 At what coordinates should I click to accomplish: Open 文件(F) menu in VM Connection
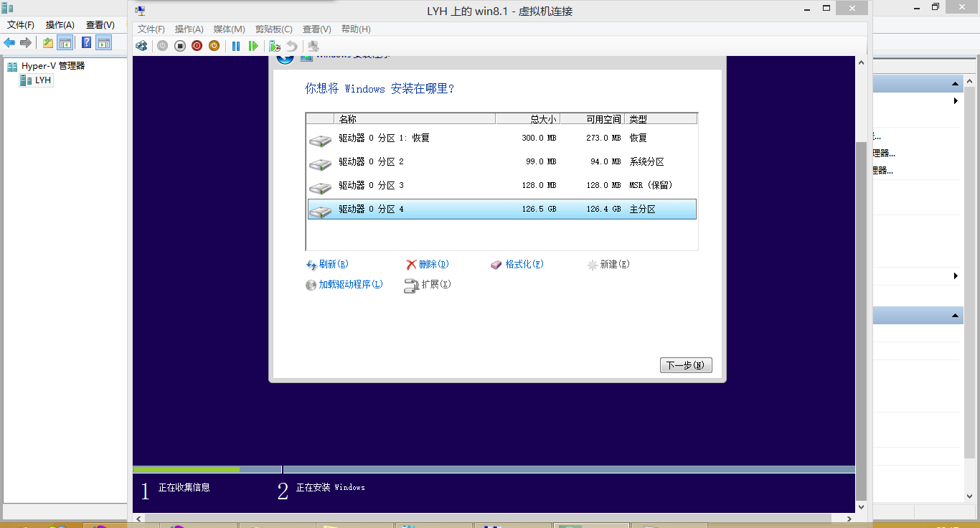tap(151, 29)
